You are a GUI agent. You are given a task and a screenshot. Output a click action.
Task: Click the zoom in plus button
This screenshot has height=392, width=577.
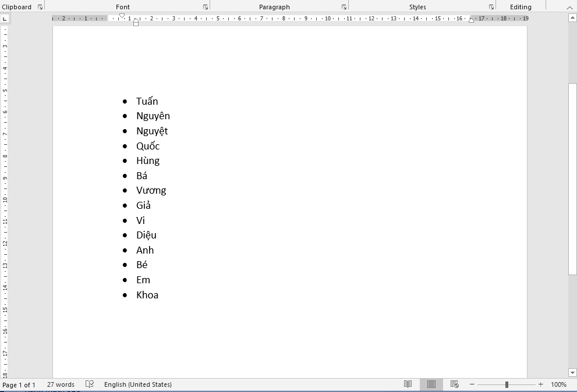[540, 384]
